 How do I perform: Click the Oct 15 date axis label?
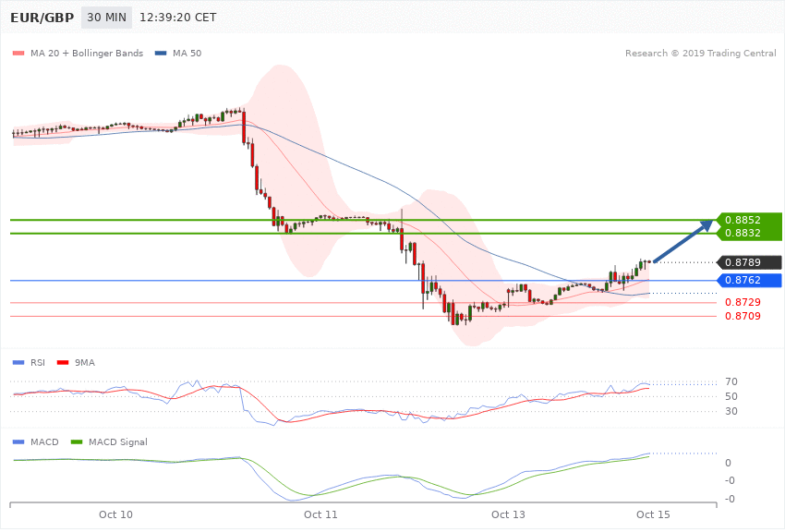[653, 514]
